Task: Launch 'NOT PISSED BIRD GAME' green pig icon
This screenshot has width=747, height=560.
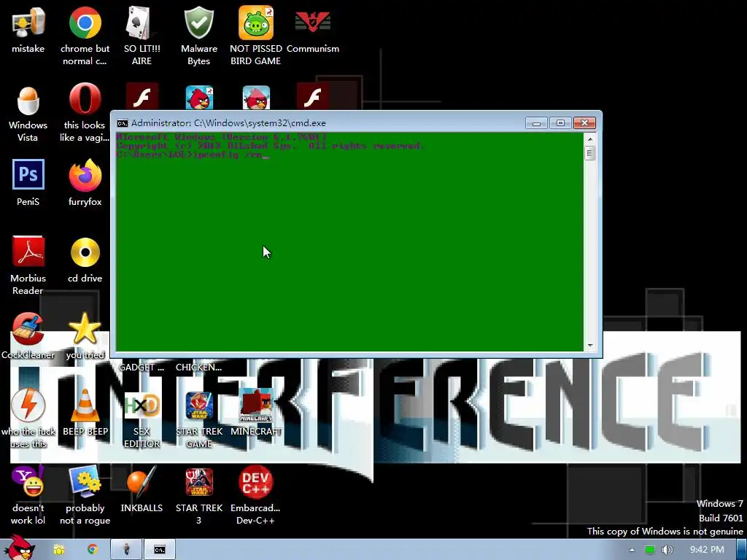Action: 256,23
